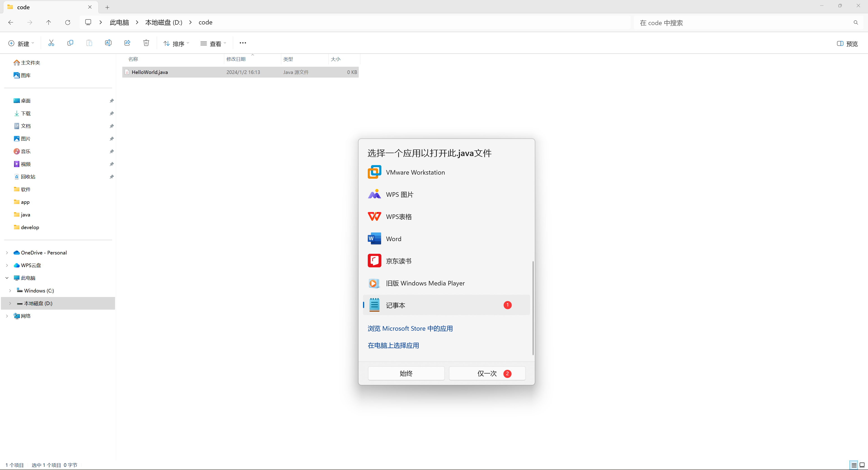Screen dimensions: 868x470
Task: Click 此电脑 in address breadcrumb
Action: coord(119,22)
